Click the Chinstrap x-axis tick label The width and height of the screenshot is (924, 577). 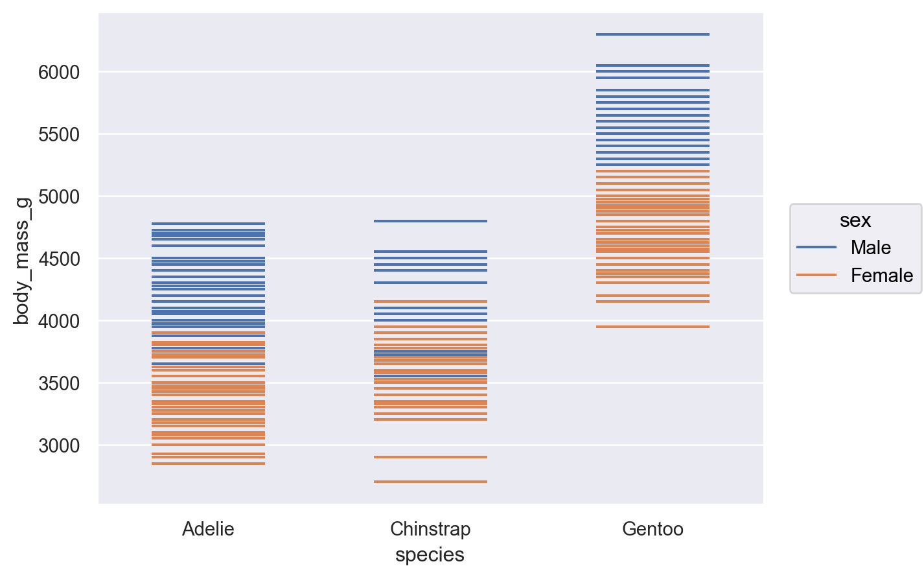(x=430, y=529)
